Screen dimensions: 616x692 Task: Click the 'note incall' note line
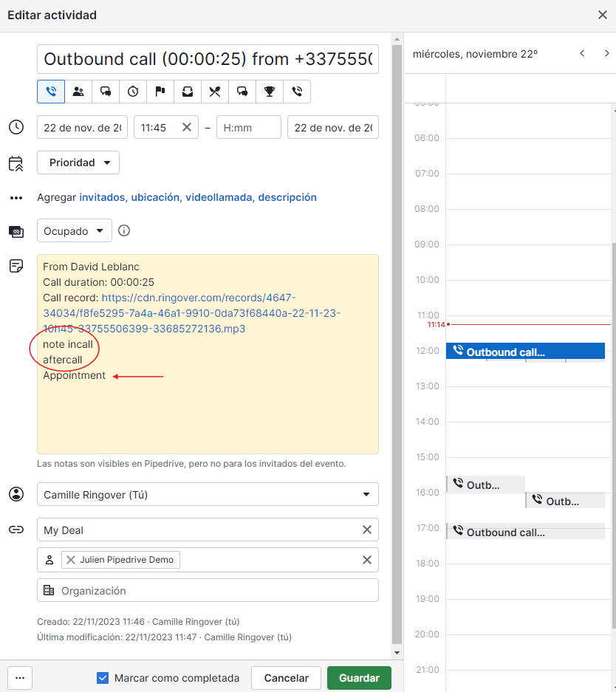(67, 344)
